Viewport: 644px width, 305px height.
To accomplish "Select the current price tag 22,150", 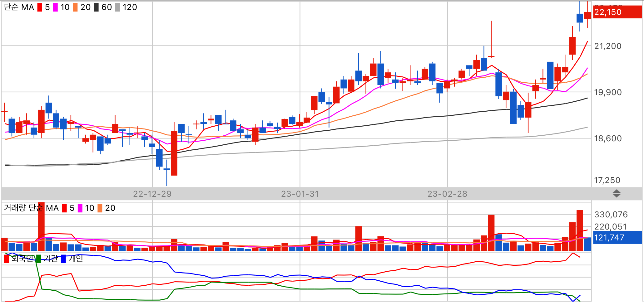I will point(617,12).
